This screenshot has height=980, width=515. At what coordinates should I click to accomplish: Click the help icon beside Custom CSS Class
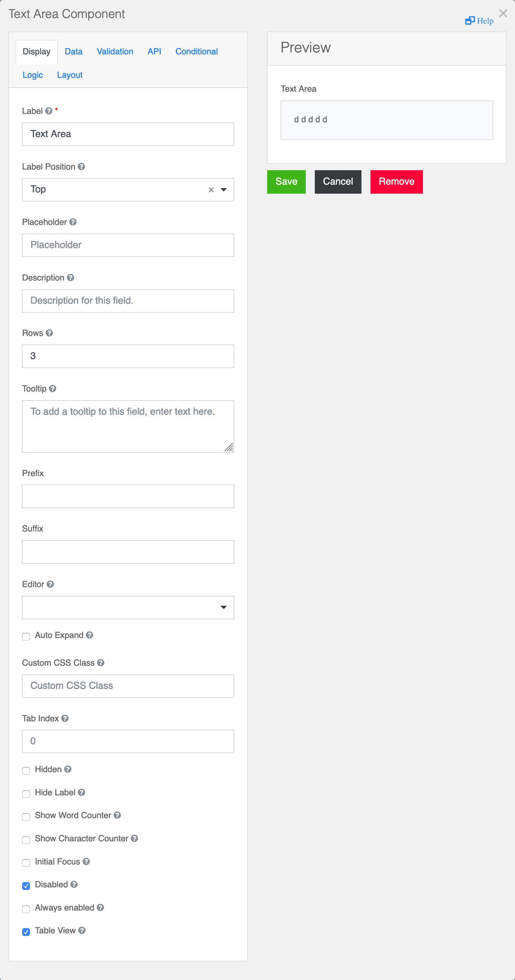[100, 663]
